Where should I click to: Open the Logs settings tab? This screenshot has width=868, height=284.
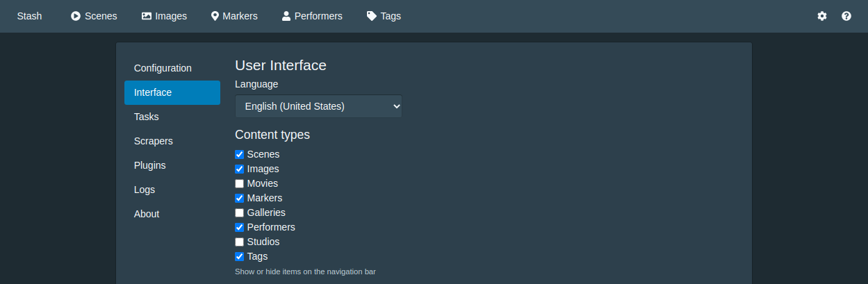145,190
